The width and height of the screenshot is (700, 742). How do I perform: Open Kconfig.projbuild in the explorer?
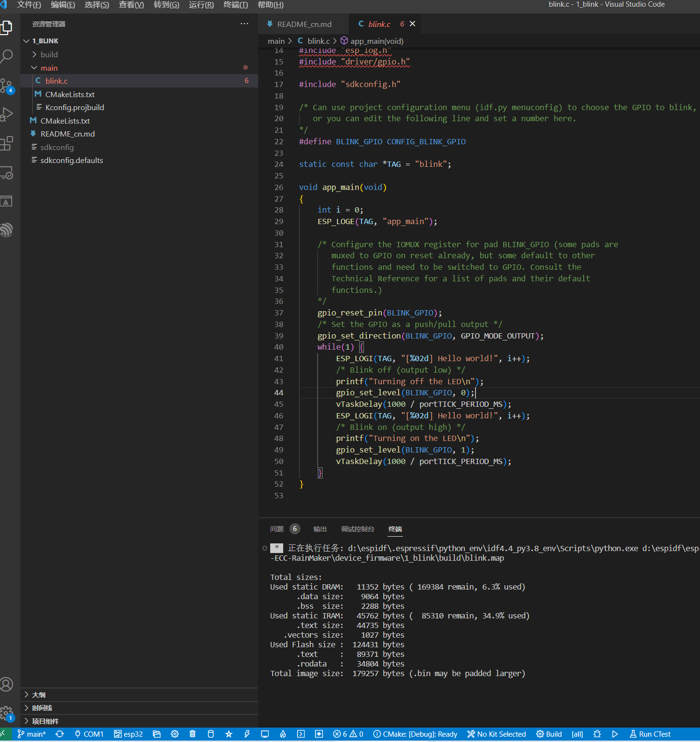coord(139,107)
